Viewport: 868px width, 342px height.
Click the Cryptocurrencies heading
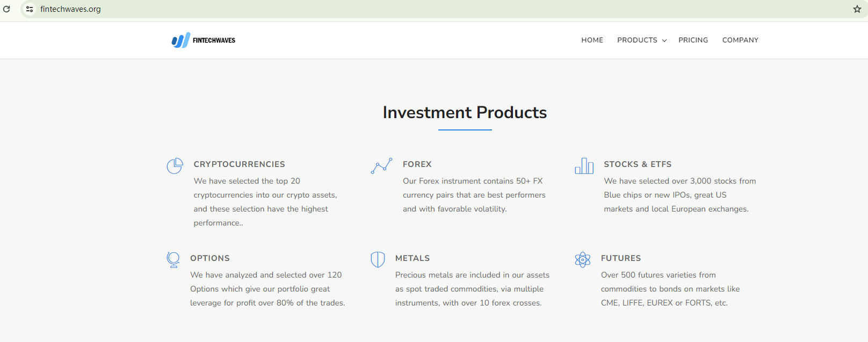point(239,164)
